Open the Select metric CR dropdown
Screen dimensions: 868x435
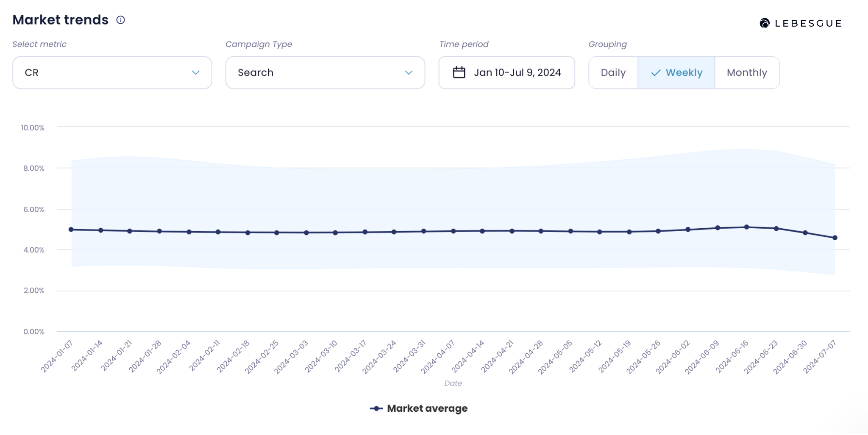[112, 73]
